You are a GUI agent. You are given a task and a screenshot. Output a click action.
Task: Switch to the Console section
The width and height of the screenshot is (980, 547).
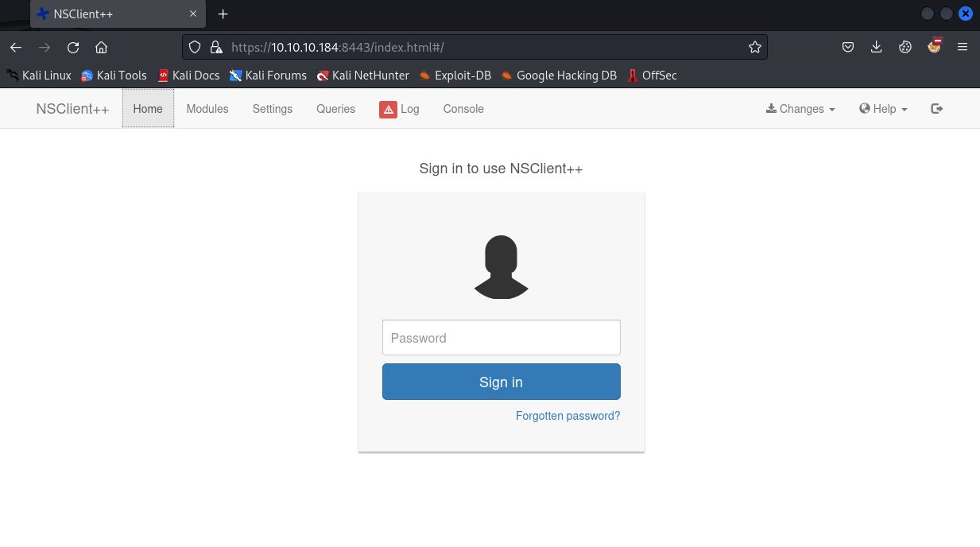(x=463, y=109)
